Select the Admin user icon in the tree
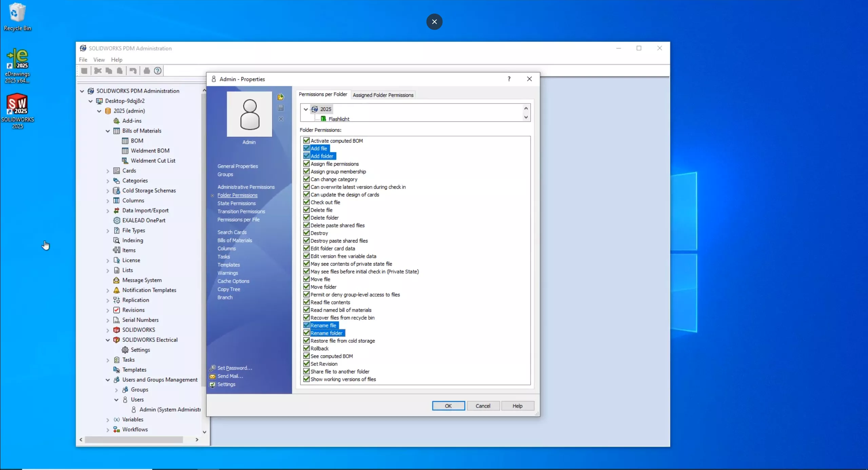This screenshot has width=868, height=470. pos(134,410)
